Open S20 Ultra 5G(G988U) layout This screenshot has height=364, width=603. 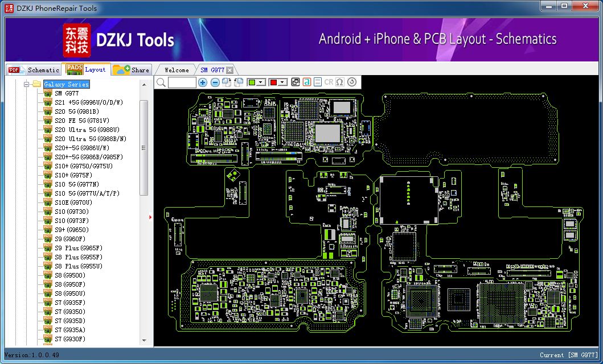[x=87, y=130]
